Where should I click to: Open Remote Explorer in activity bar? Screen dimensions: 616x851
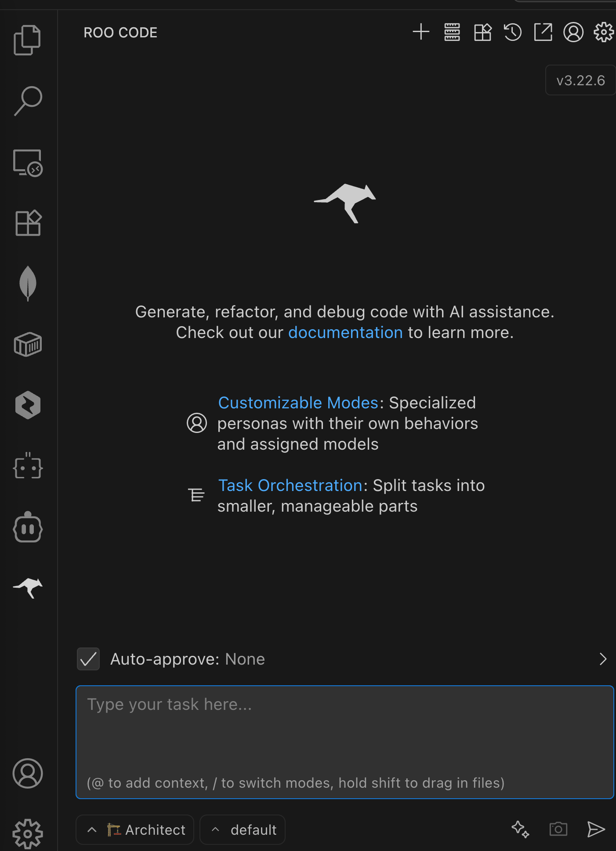(28, 163)
